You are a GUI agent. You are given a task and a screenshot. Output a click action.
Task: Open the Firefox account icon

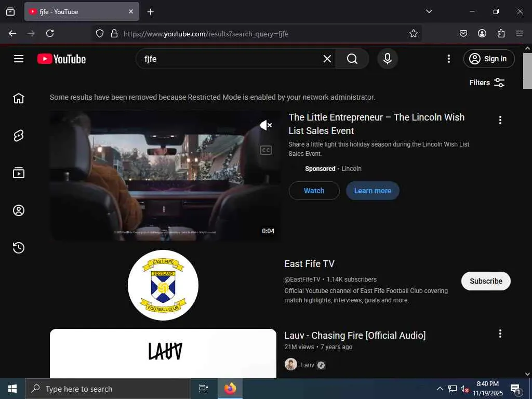point(482,33)
